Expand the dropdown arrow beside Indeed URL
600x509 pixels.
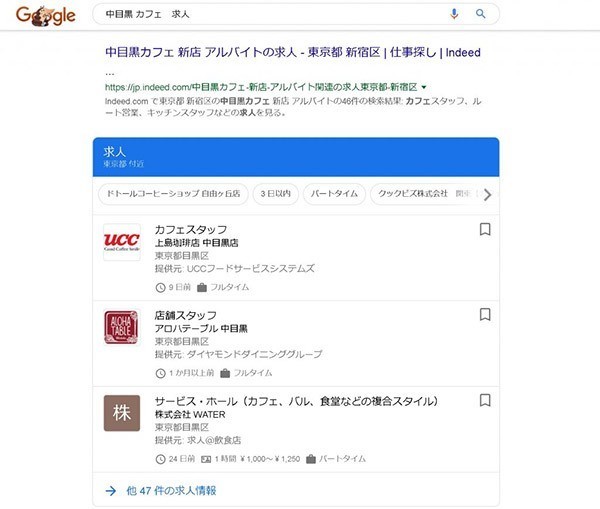(424, 87)
